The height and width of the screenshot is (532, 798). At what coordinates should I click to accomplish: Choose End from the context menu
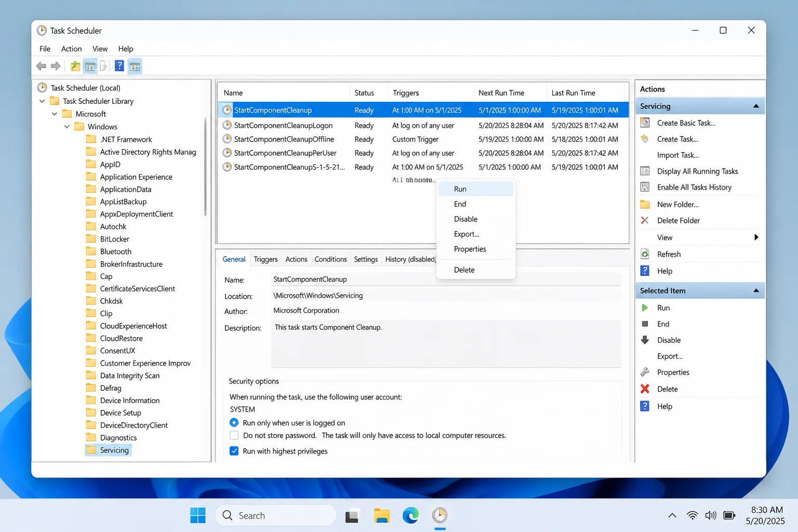click(x=476, y=204)
